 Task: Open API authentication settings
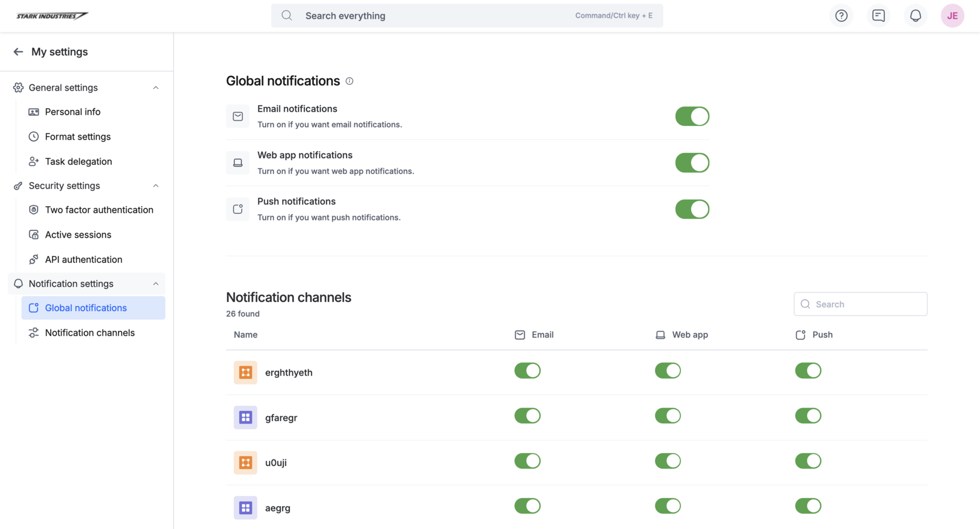point(93,259)
